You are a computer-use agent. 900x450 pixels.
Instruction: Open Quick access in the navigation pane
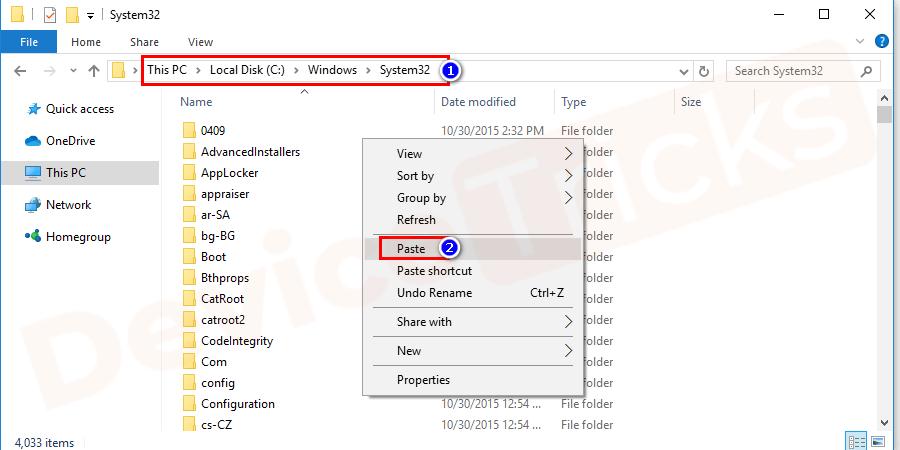click(x=80, y=109)
